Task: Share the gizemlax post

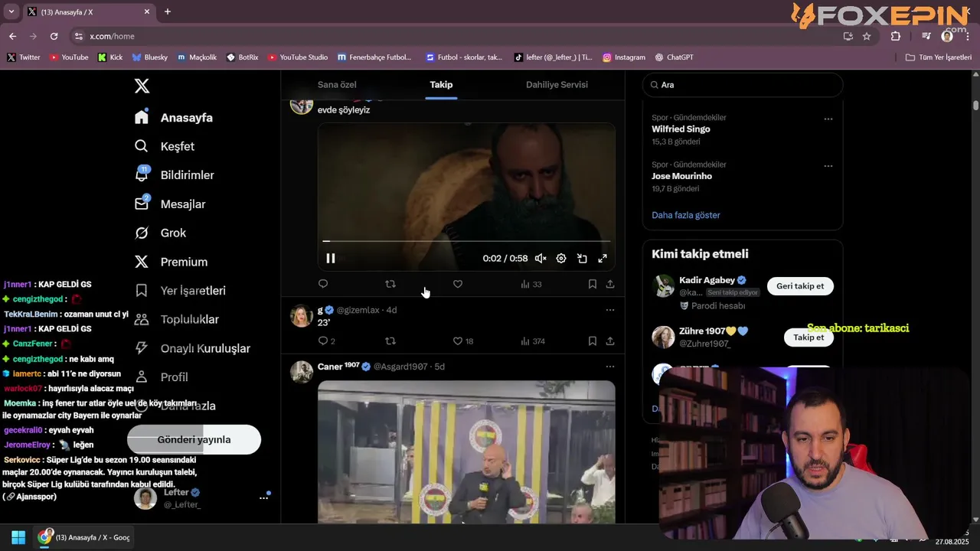Action: [x=610, y=341]
